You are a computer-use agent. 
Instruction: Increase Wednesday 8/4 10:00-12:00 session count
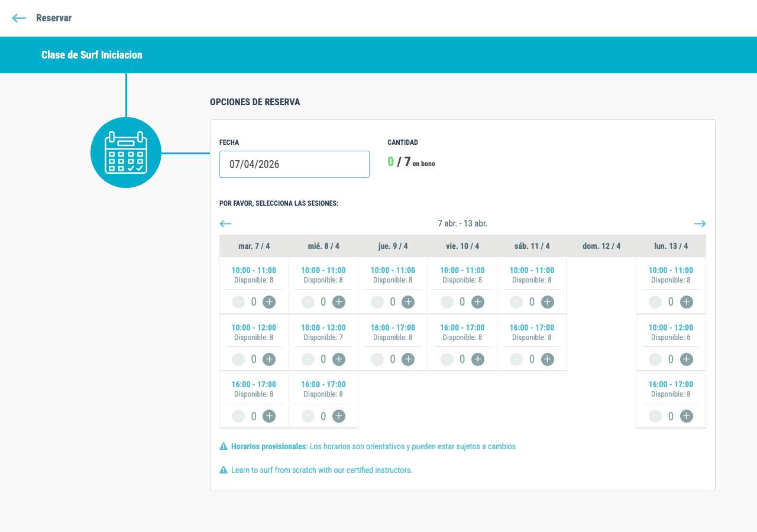(338, 359)
